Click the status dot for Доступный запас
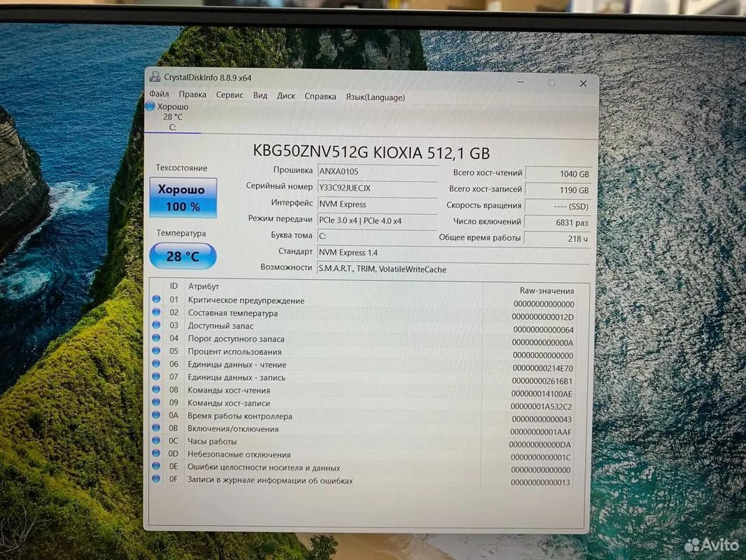Image resolution: width=746 pixels, height=560 pixels. pos(156,325)
